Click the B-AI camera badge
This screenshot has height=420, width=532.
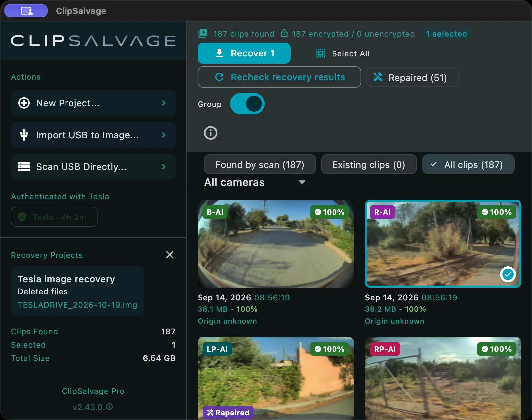[x=215, y=212]
